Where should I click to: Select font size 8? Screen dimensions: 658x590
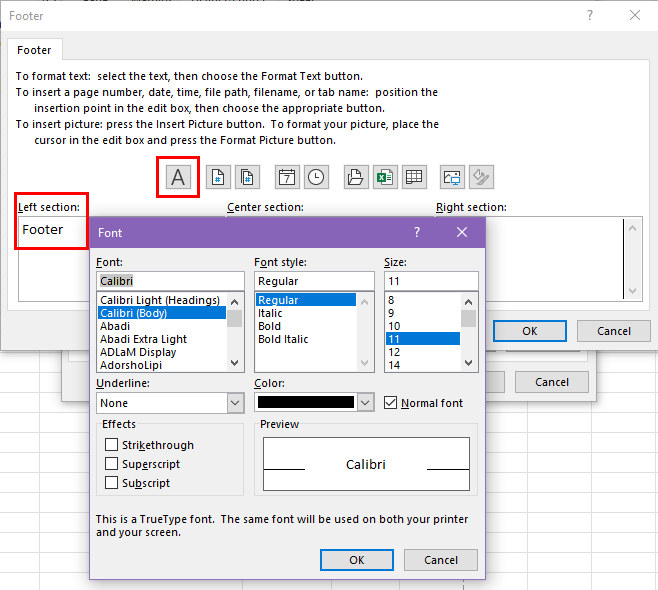click(423, 300)
